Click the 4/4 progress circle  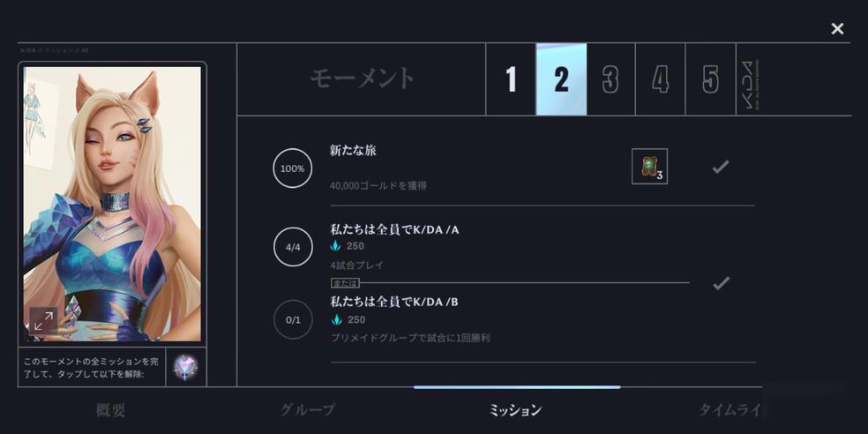pyautogui.click(x=293, y=247)
